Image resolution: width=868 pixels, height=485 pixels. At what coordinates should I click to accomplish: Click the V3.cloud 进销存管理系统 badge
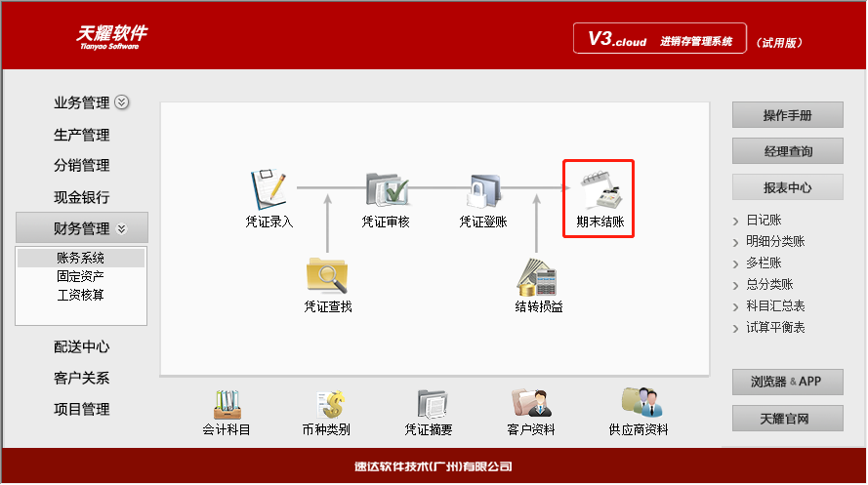click(660, 38)
